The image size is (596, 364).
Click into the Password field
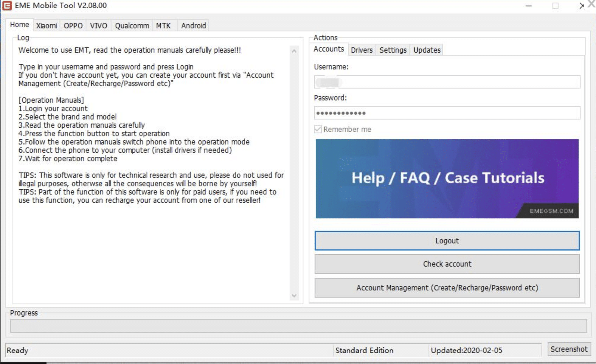coord(447,113)
